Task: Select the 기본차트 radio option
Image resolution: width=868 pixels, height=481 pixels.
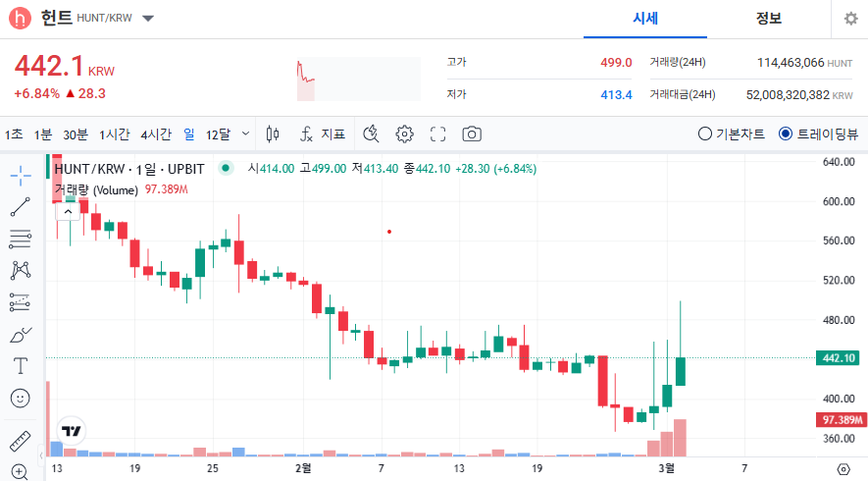Action: 732,134
